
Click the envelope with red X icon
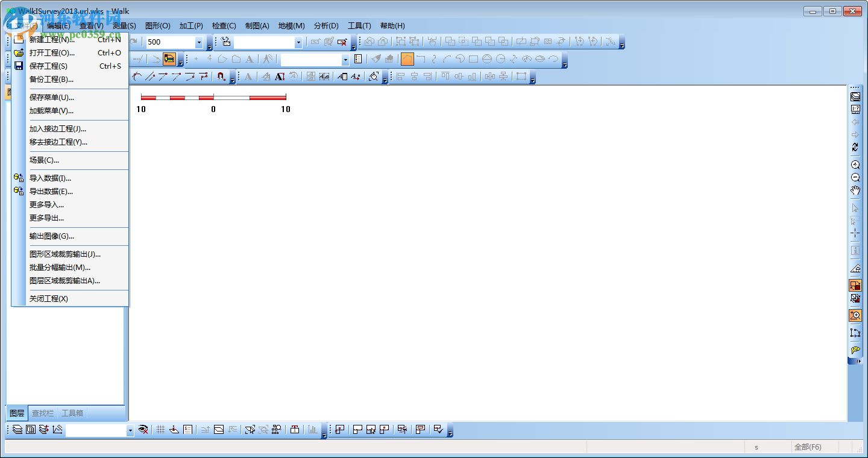342,42
